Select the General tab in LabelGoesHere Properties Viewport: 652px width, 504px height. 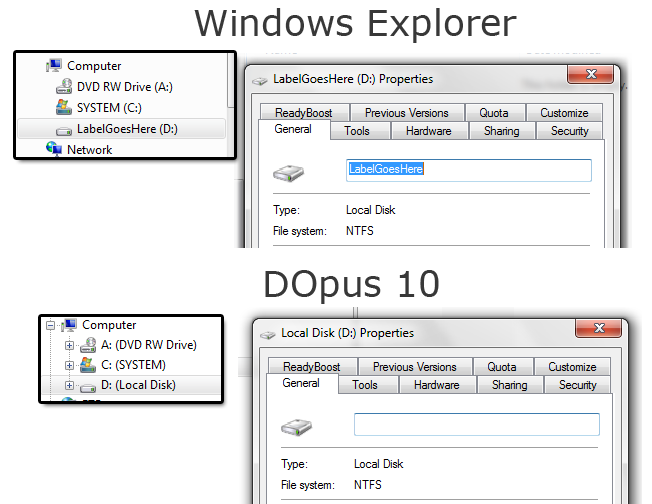(293, 129)
